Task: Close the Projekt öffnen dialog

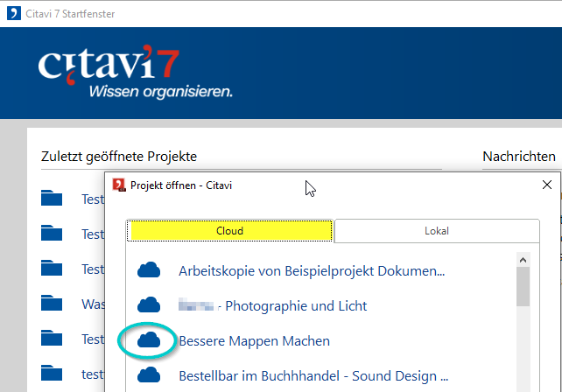Action: (547, 185)
